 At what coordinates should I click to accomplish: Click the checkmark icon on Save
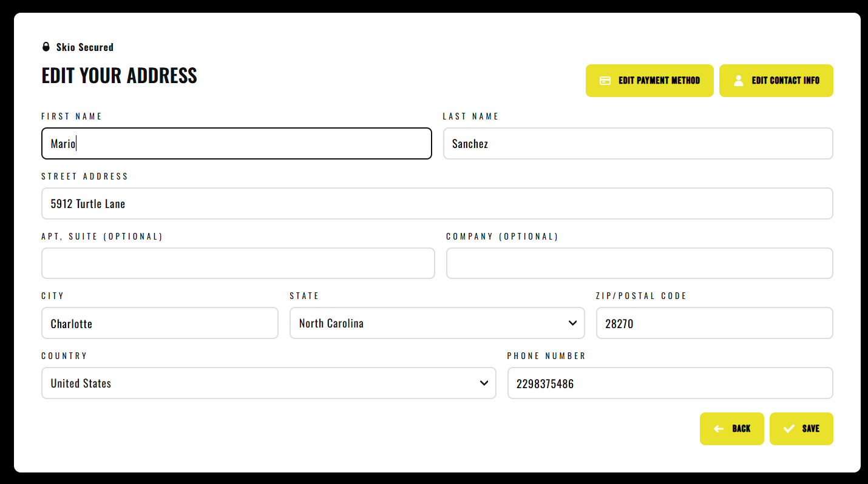(788, 429)
